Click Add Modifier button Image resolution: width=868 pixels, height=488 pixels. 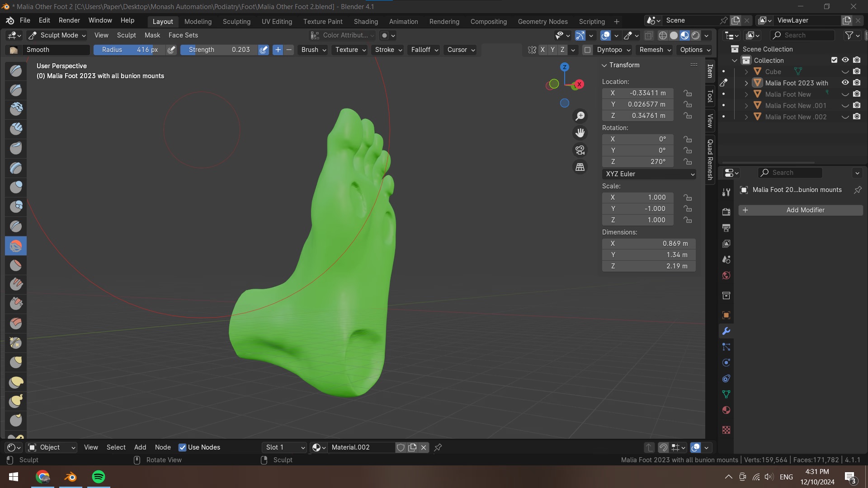pyautogui.click(x=801, y=210)
